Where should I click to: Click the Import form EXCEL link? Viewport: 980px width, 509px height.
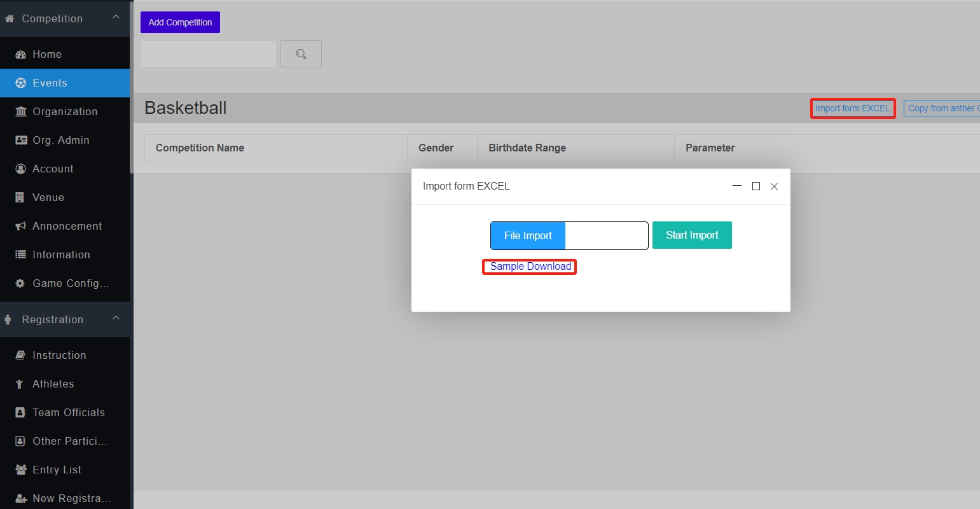pyautogui.click(x=852, y=109)
